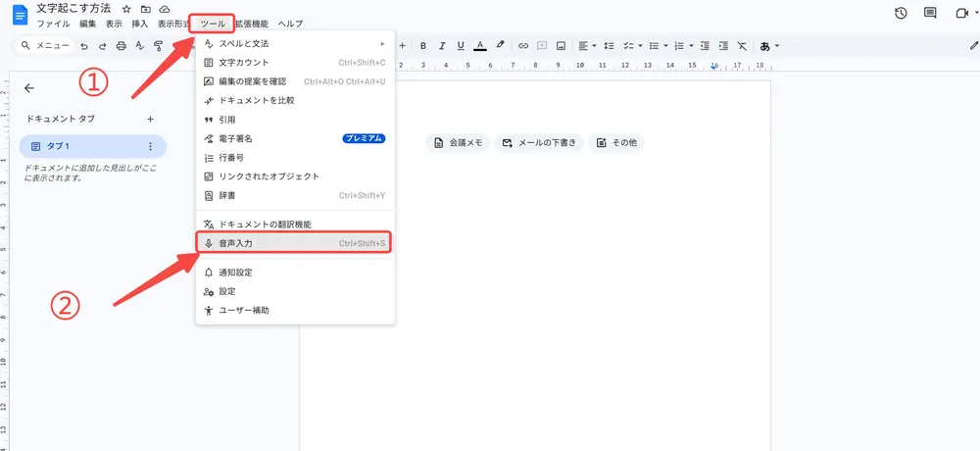
Task: Print the document
Action: (x=122, y=46)
